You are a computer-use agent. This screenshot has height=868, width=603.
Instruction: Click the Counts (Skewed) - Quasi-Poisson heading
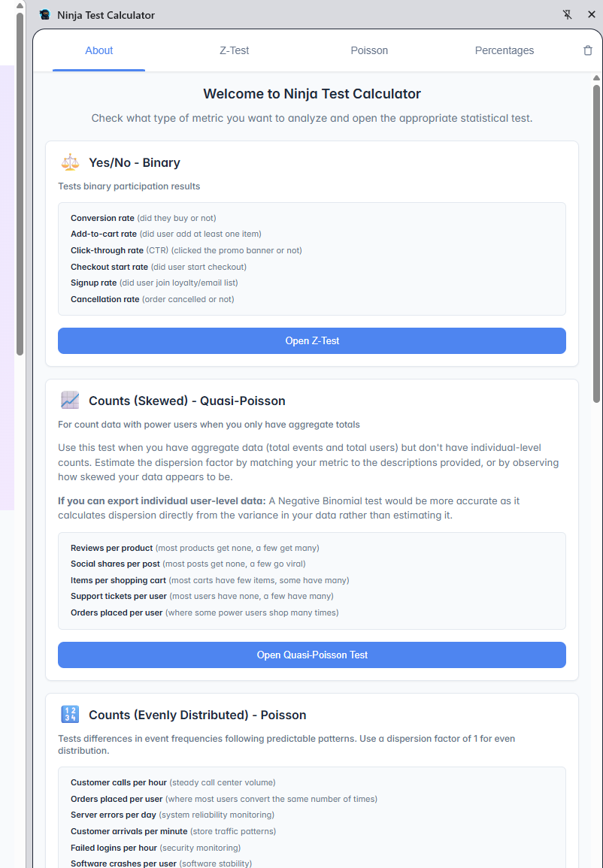point(187,401)
